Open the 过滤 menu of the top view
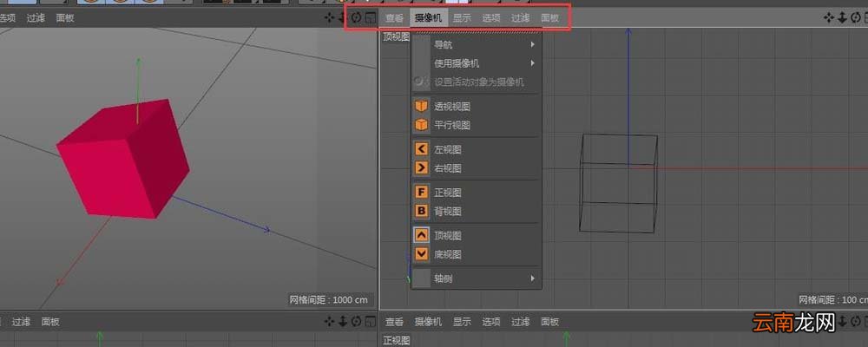This screenshot has height=347, width=868. pyautogui.click(x=520, y=18)
